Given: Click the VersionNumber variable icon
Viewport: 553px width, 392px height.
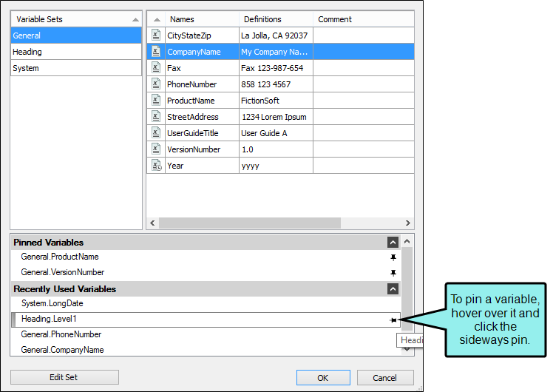Looking at the screenshot, I should coord(156,149).
